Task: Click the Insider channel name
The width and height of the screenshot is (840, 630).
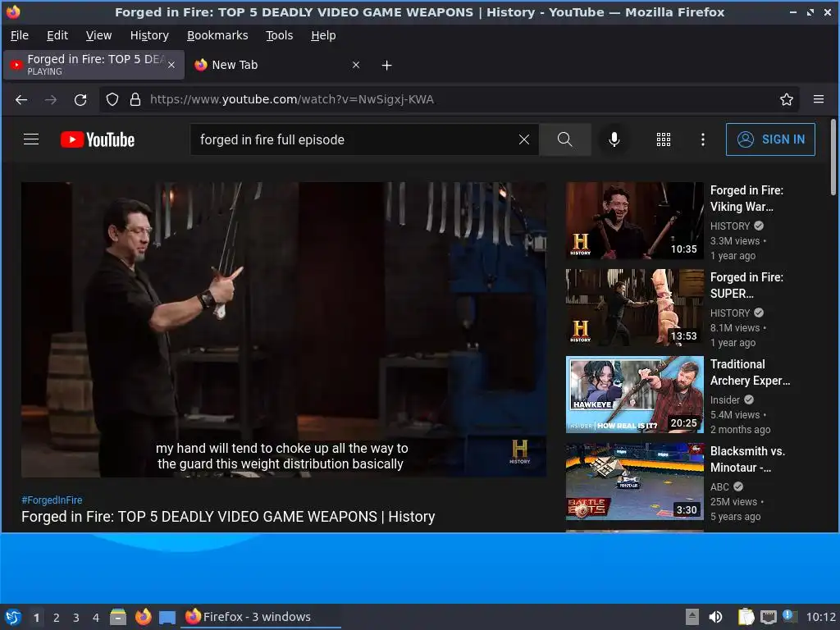Action: (x=725, y=399)
